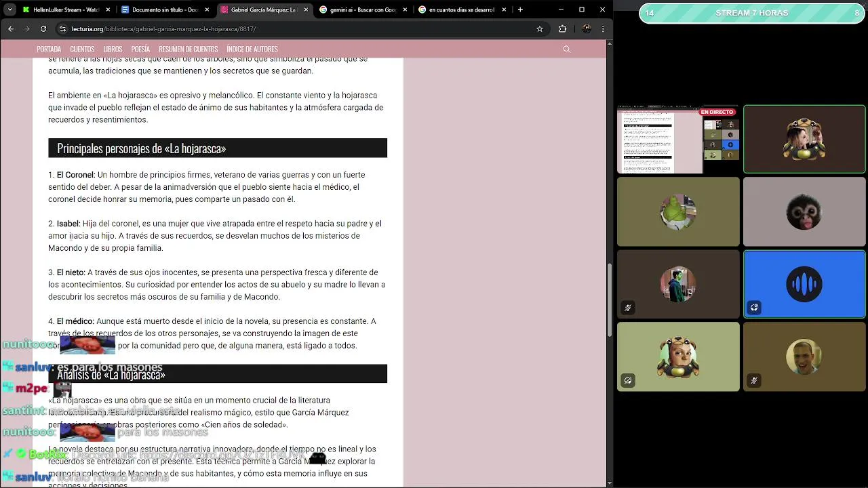Select the green-haired person participant tile
The image size is (868, 488).
coord(678,284)
